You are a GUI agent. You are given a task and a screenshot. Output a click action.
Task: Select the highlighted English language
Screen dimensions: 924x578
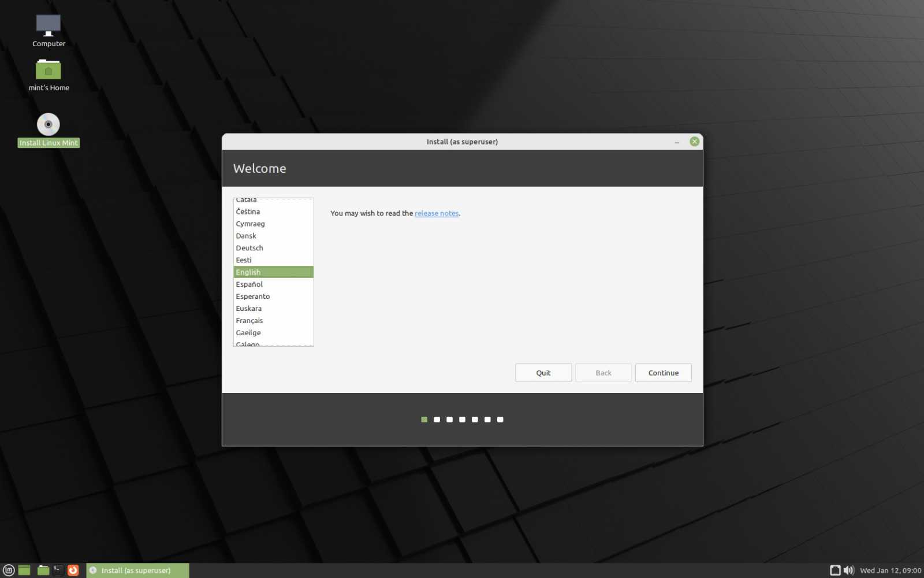(274, 272)
